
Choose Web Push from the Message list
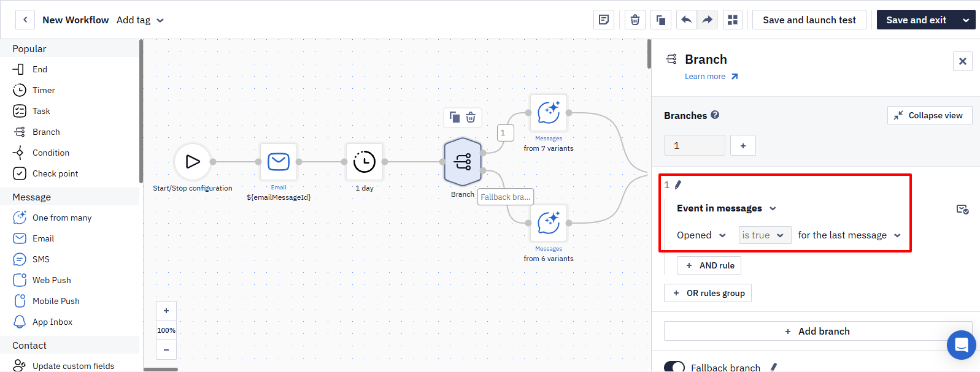click(52, 280)
